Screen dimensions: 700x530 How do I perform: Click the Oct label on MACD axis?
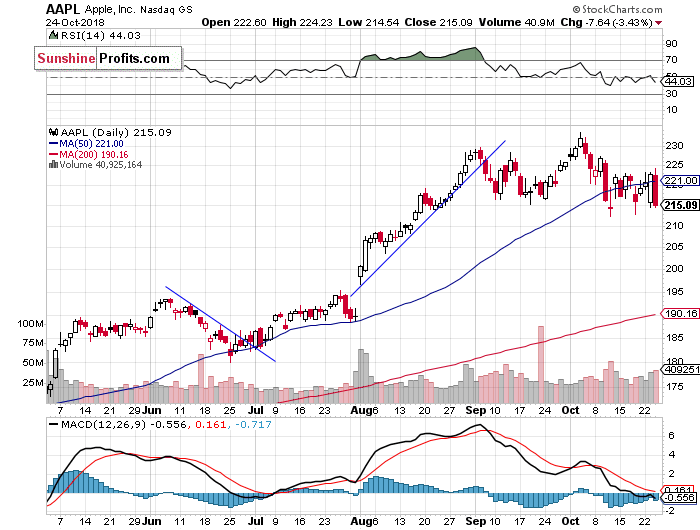click(571, 521)
